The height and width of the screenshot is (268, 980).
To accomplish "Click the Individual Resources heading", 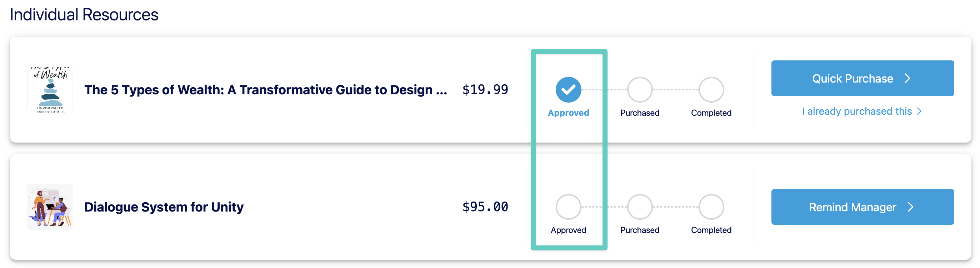I will [84, 14].
